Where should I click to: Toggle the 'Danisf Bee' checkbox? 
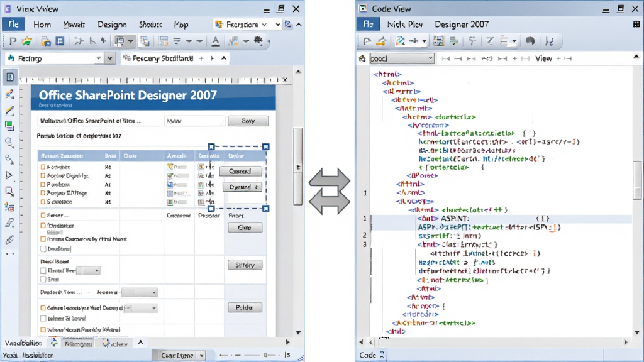[x=43, y=270]
